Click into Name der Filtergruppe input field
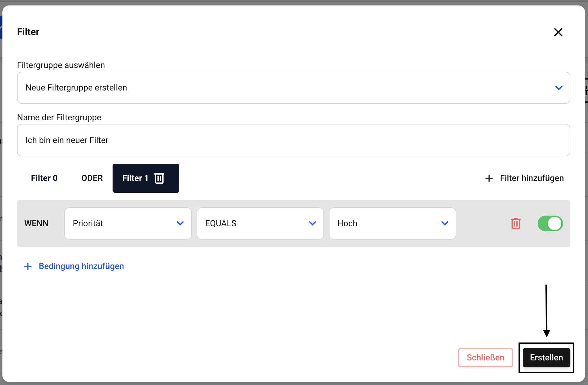588x385 pixels. [x=293, y=140]
